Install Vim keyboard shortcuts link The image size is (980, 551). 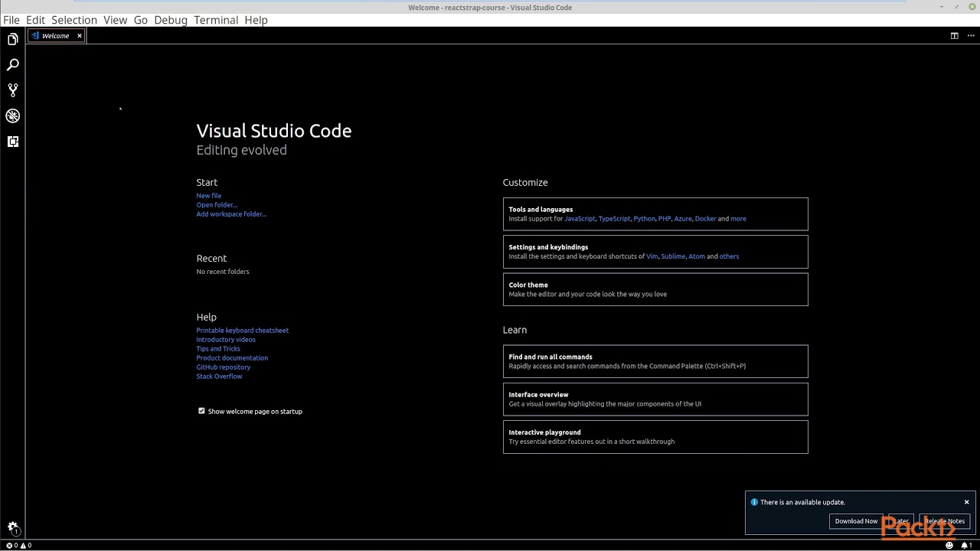pyautogui.click(x=652, y=256)
